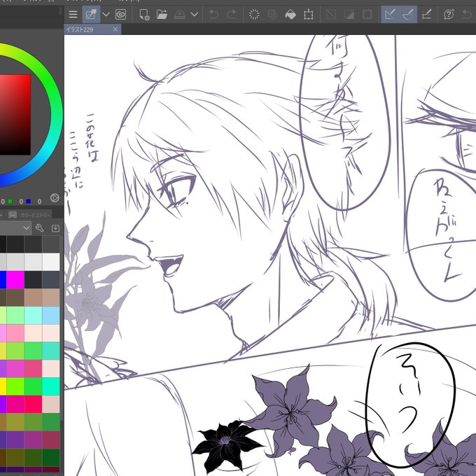This screenshot has width=476, height=476.
Task: Click the Deselect icon
Action: [331, 14]
